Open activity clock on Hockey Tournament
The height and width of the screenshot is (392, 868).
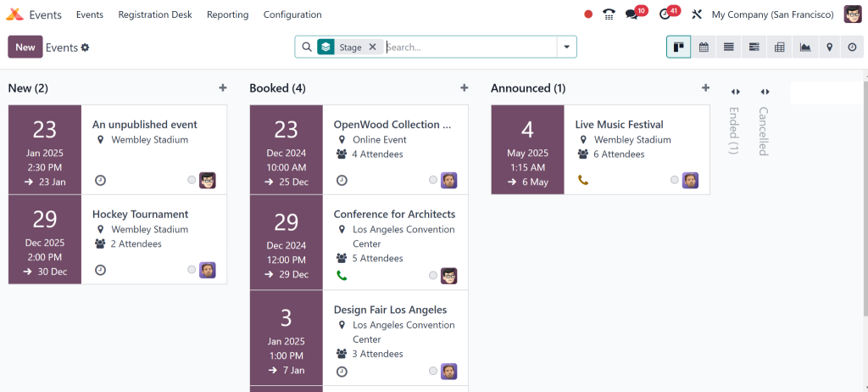click(x=100, y=270)
